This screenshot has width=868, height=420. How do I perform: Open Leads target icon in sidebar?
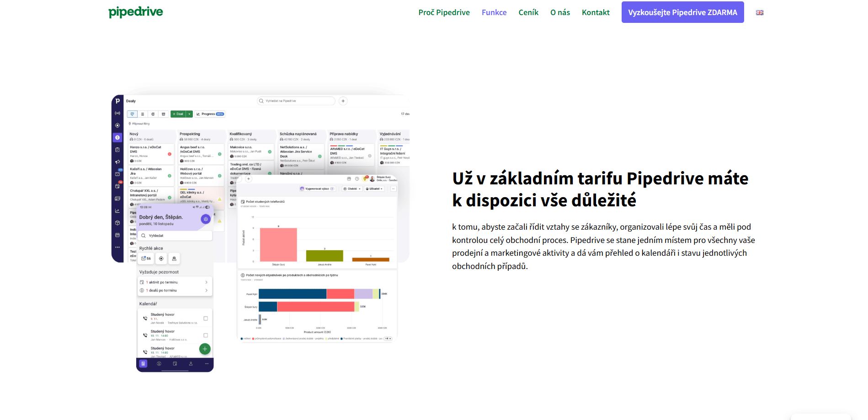point(117,125)
